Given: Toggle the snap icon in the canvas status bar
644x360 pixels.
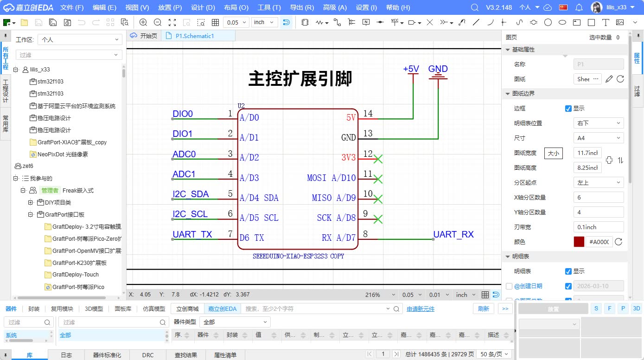Looking at the screenshot, I should click(x=496, y=295).
